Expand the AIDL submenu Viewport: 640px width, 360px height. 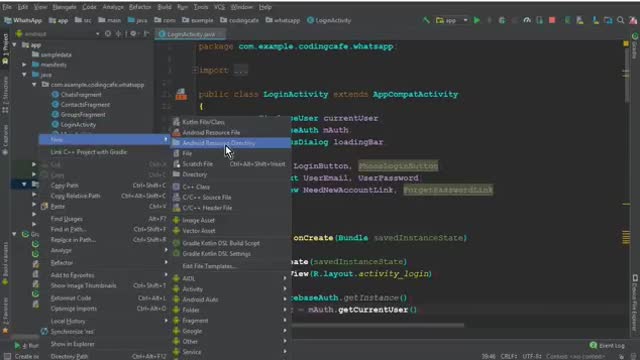(x=231, y=278)
